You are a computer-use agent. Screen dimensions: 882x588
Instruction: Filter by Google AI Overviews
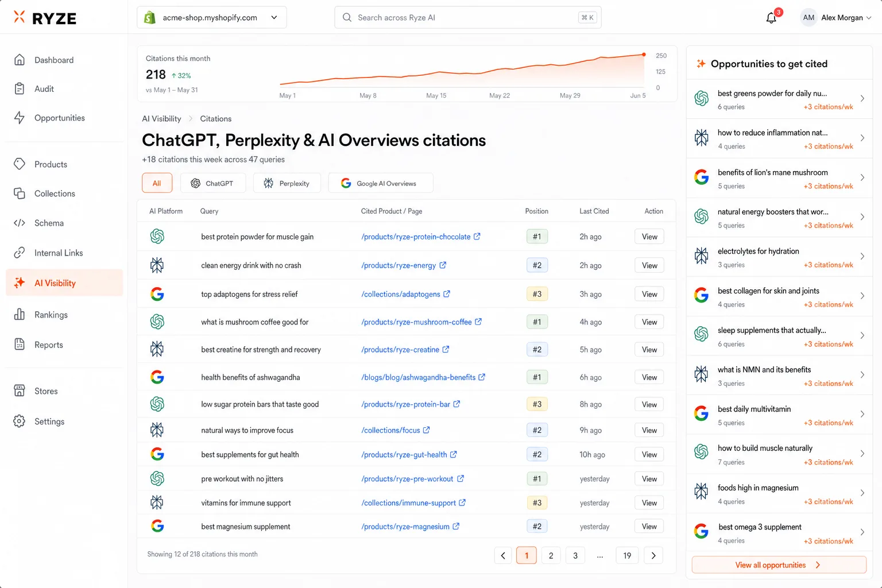click(380, 183)
